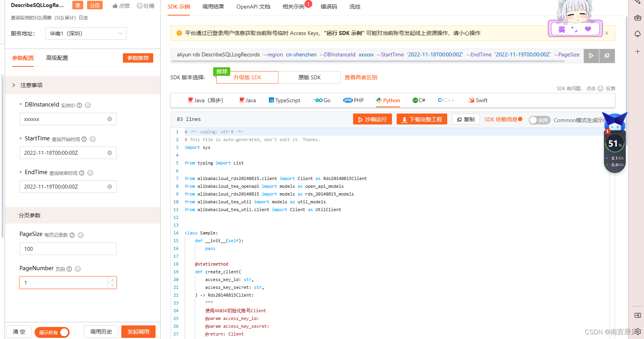
Task: Click browser sidebar plus icon
Action: pyautogui.click(x=637, y=51)
